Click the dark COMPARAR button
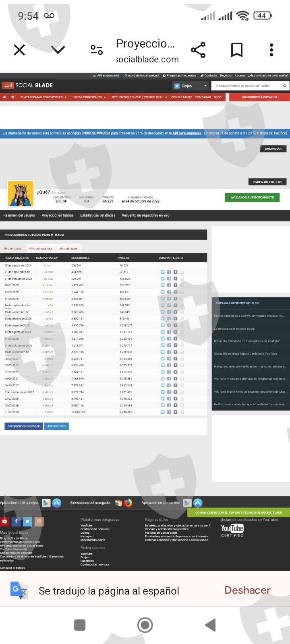 (273, 149)
